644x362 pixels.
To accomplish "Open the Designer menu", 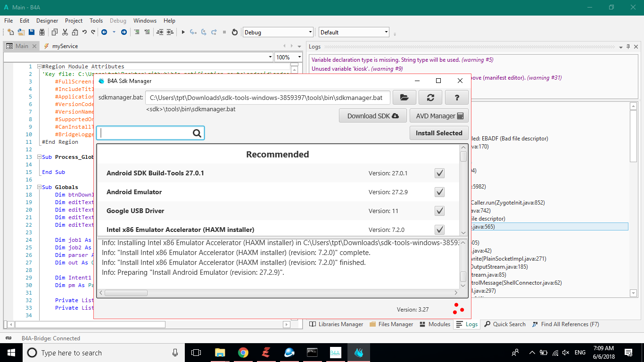I will coord(47,21).
